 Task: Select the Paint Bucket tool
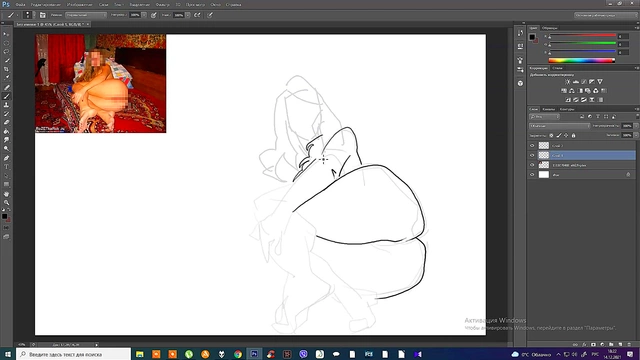[6, 131]
